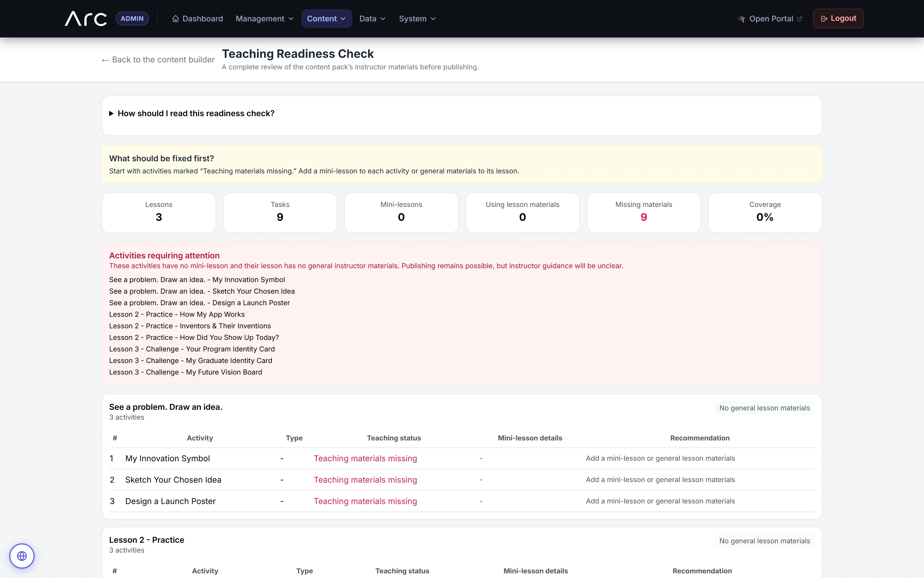Log out with the Logout button
Viewport: 924px width, 578px height.
[838, 18]
